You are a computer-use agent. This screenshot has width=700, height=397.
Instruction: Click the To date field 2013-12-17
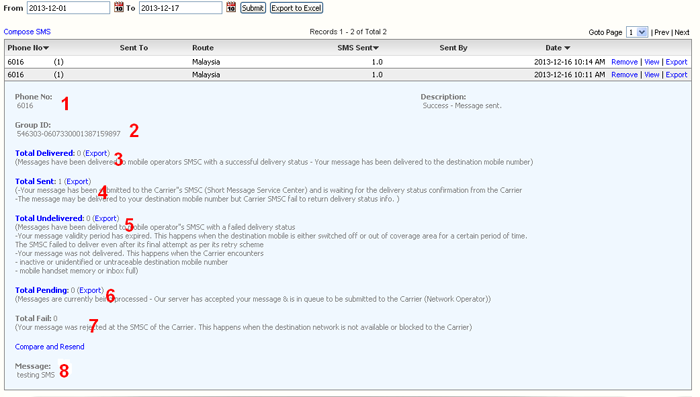[180, 8]
